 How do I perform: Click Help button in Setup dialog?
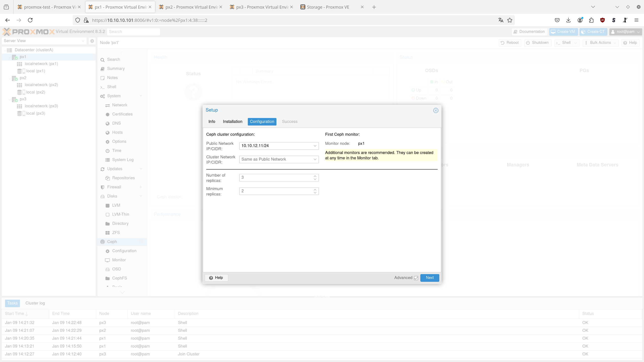tap(216, 278)
